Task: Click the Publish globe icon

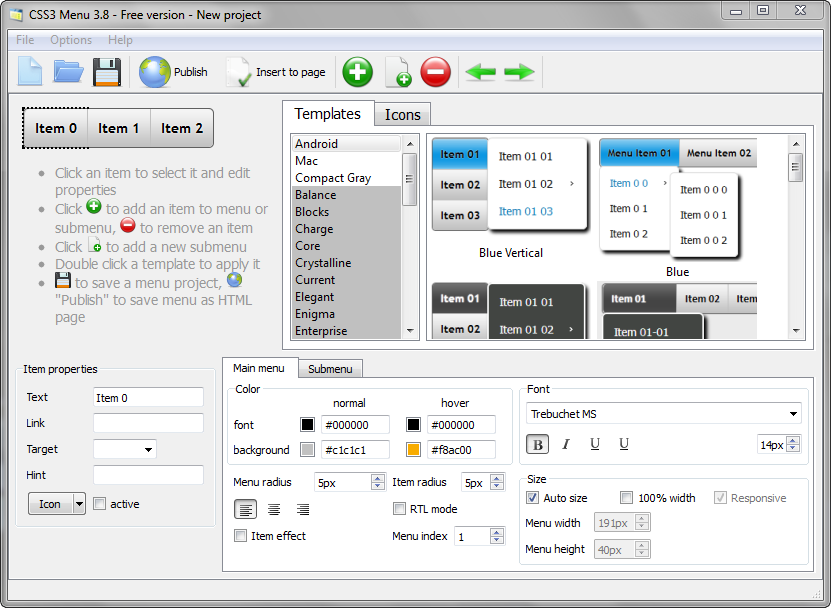Action: click(155, 72)
